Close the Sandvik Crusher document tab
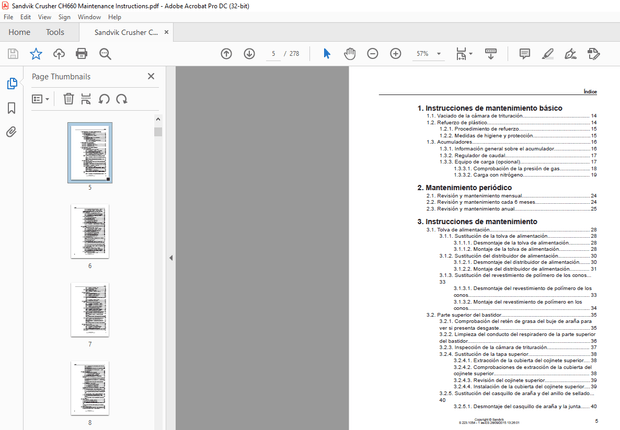The width and height of the screenshot is (620, 430). click(166, 32)
